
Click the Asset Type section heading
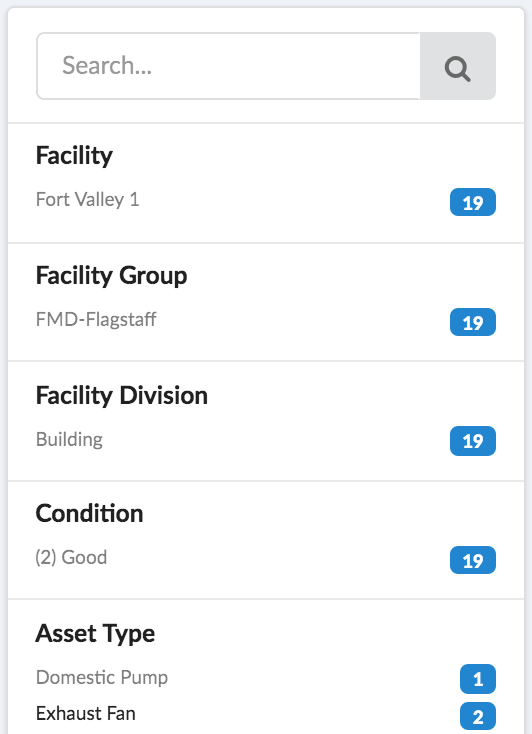tap(95, 633)
